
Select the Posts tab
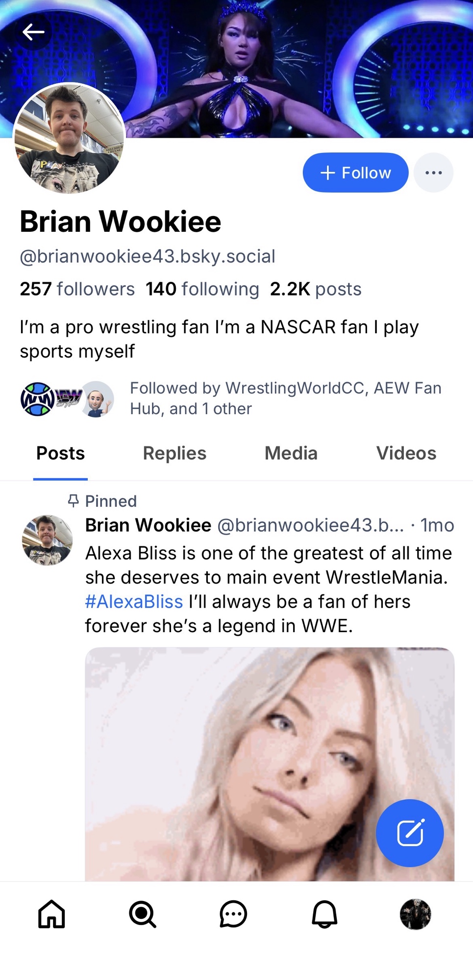point(60,453)
